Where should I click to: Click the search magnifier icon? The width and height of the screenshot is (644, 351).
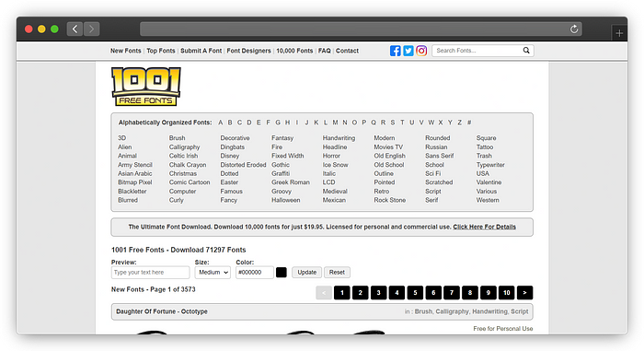pos(526,50)
